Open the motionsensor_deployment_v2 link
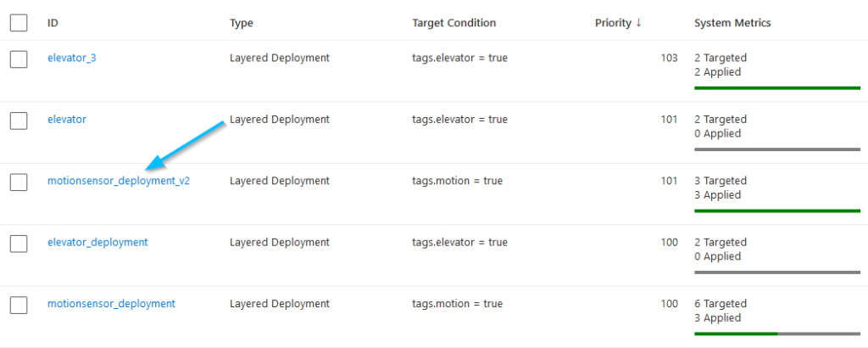The image size is (868, 348). tap(119, 181)
